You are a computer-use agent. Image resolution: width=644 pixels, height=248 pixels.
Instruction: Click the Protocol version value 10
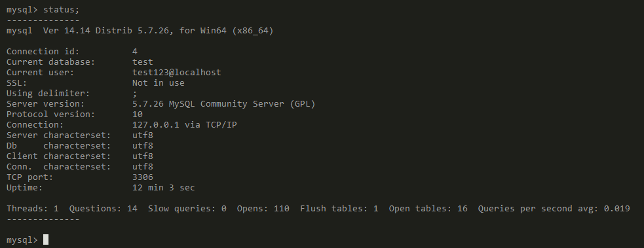tap(137, 115)
